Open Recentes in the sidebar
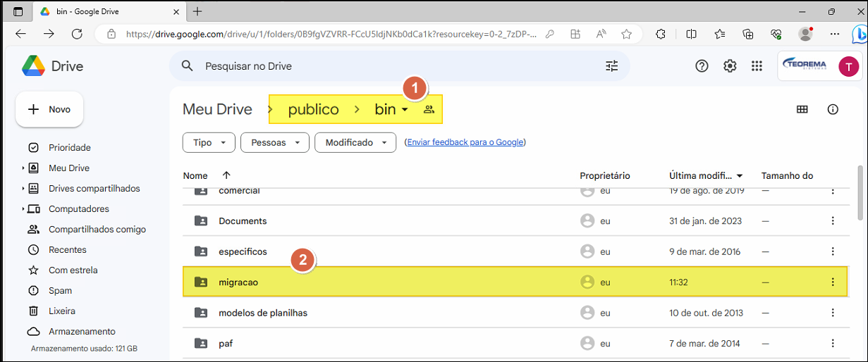The height and width of the screenshot is (362, 868). tap(67, 250)
